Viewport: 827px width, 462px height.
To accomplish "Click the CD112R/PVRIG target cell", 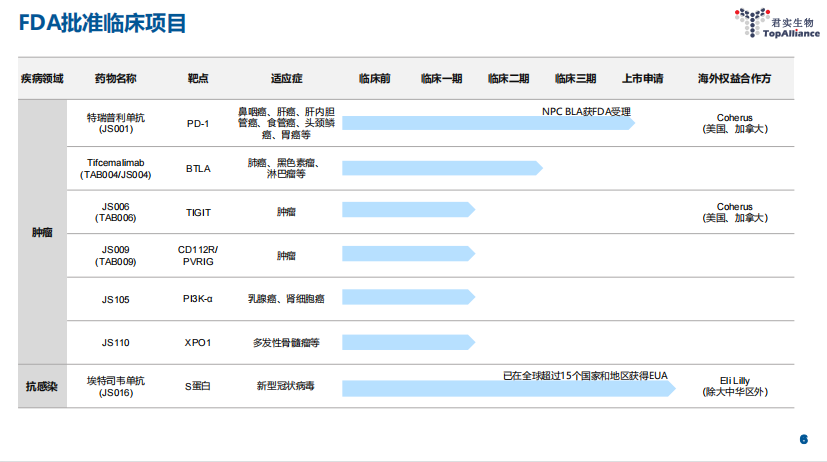I will [198, 255].
